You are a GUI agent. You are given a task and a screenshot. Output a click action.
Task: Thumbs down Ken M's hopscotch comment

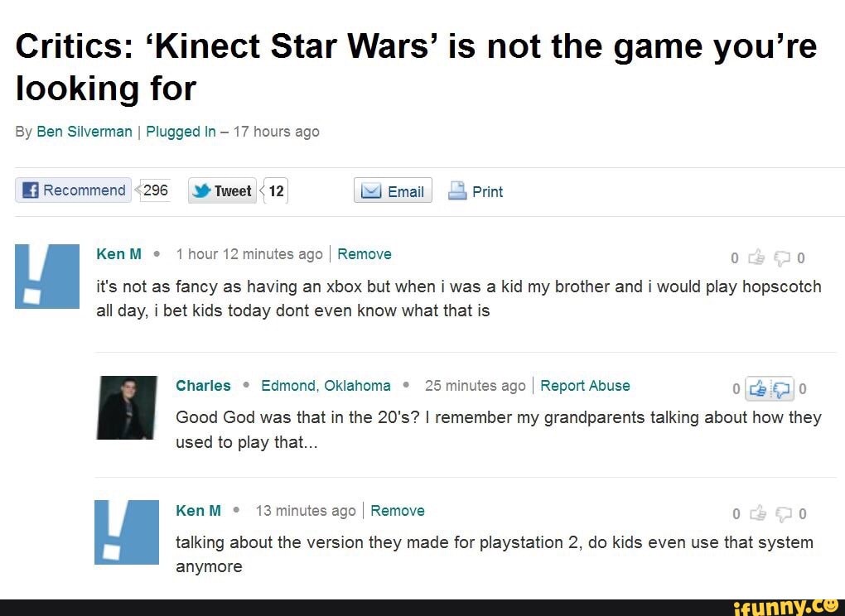pyautogui.click(x=780, y=258)
